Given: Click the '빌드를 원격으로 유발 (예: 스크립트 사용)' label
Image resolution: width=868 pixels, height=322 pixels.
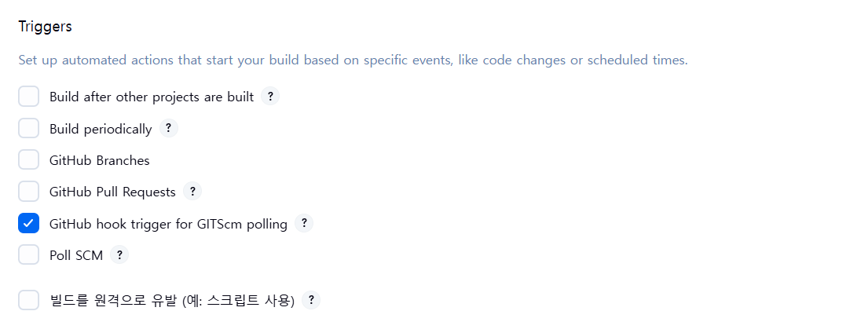Looking at the screenshot, I should pyautogui.click(x=171, y=301).
